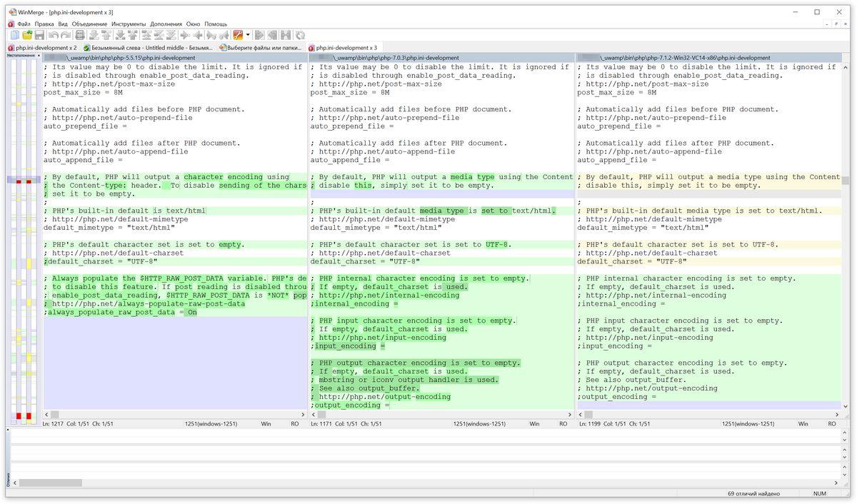Open the Вид menu
This screenshot has height=504, width=857.
click(63, 24)
